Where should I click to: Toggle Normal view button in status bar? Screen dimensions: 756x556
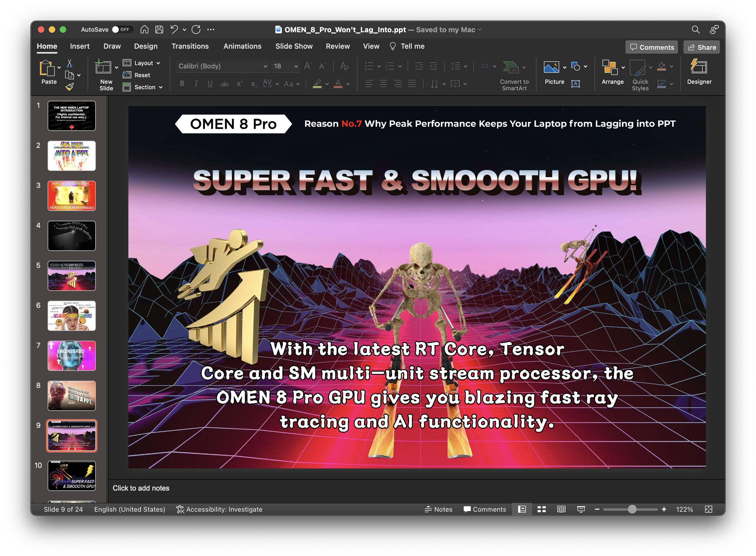coord(522,509)
